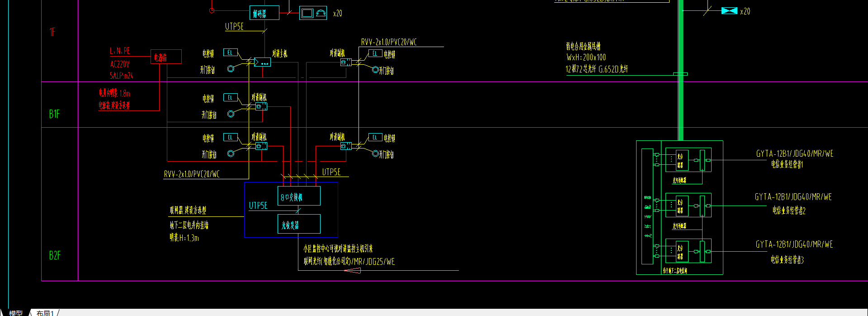
Task: Select the 地下二层电井内挂墙 text
Action: tap(189, 225)
